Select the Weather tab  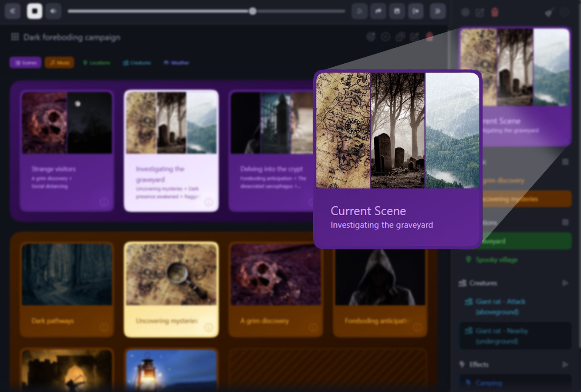click(176, 63)
